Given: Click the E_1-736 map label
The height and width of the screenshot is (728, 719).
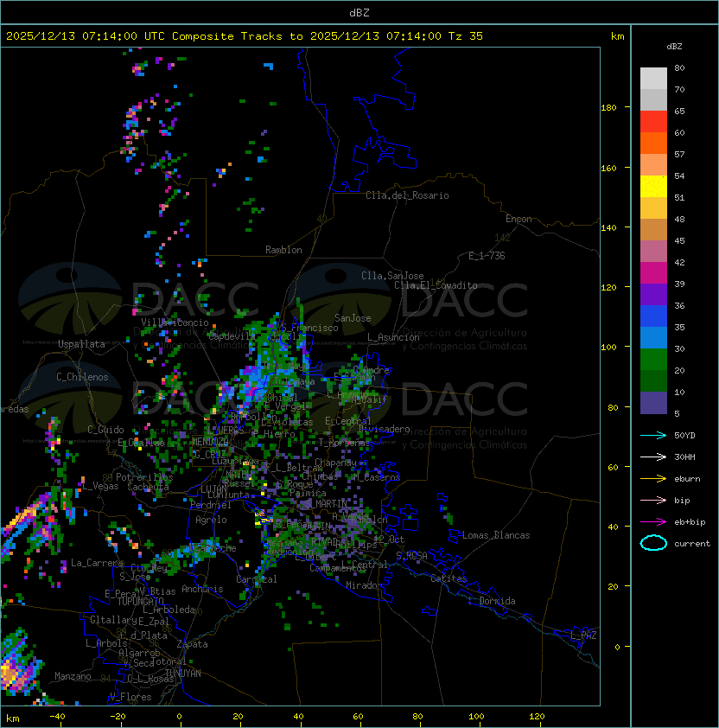Looking at the screenshot, I should click(487, 256).
